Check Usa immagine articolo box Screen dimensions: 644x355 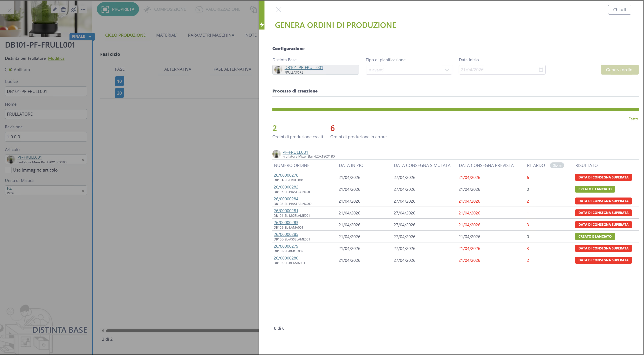(x=8, y=170)
